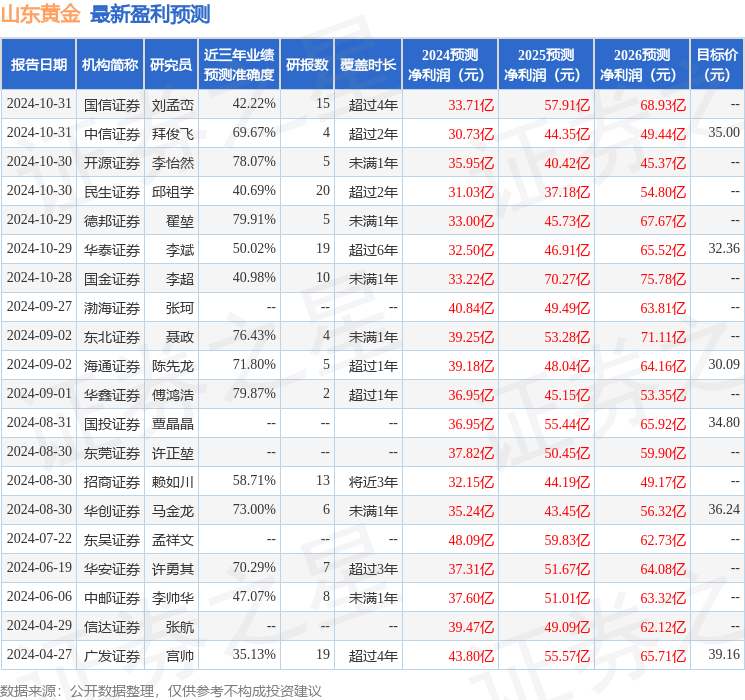Click analyst name 傅鸿浩

[173, 395]
